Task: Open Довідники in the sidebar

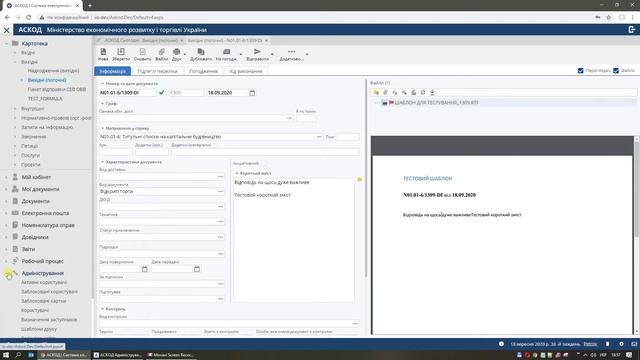Action: pos(35,237)
